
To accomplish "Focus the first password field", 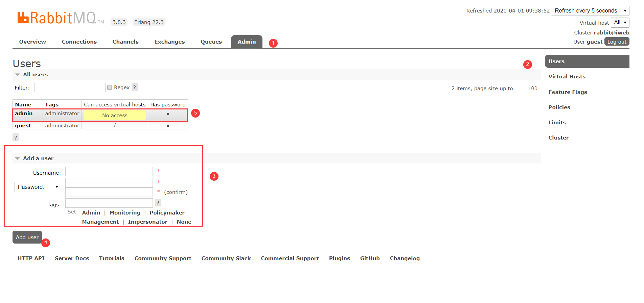I will 109,183.
